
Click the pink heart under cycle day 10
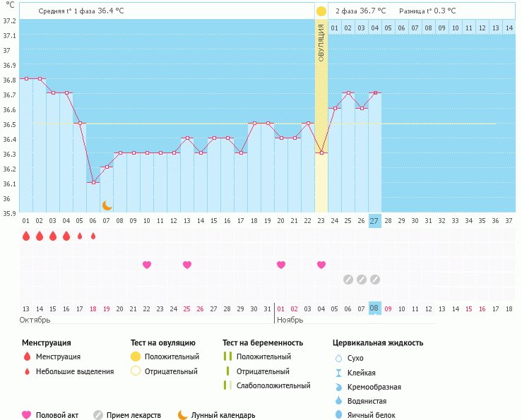click(147, 265)
